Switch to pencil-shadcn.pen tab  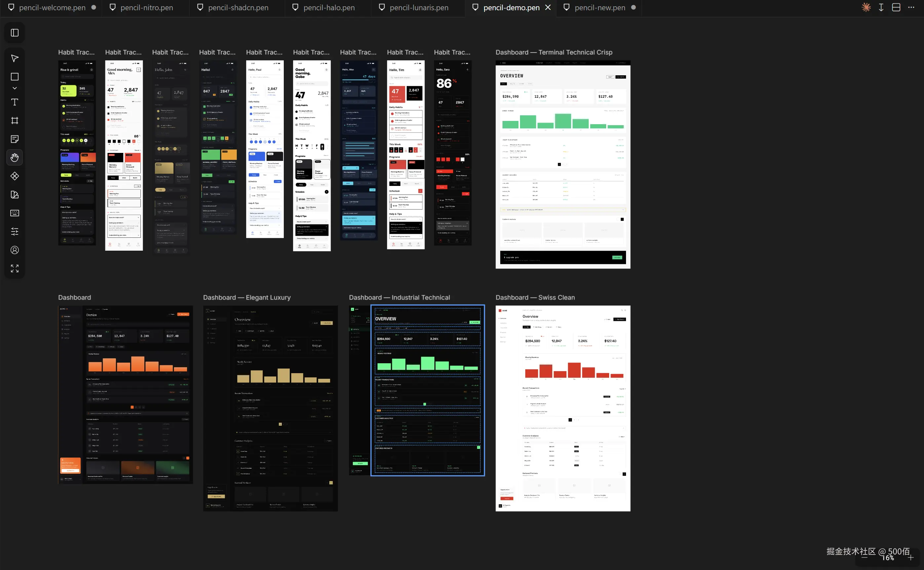[x=238, y=8]
